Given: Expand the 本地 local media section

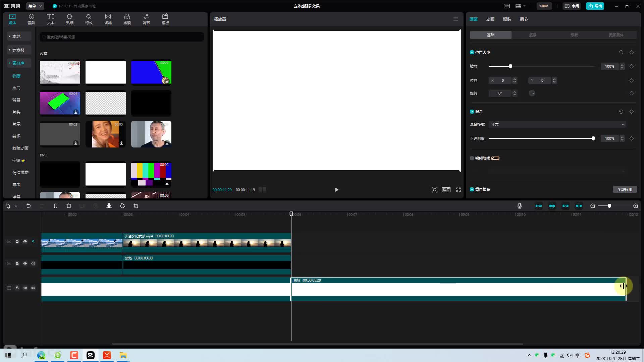Looking at the screenshot, I should tap(19, 36).
